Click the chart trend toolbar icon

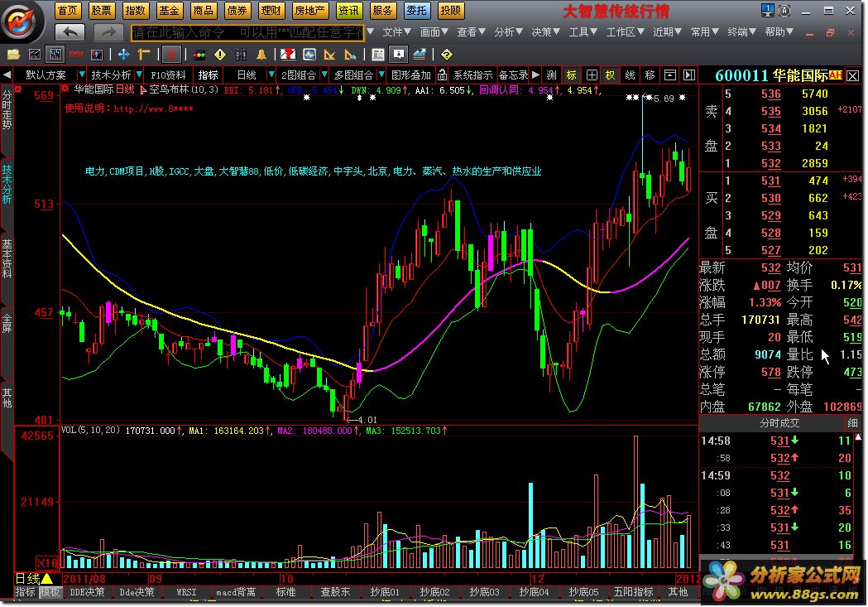point(34,55)
